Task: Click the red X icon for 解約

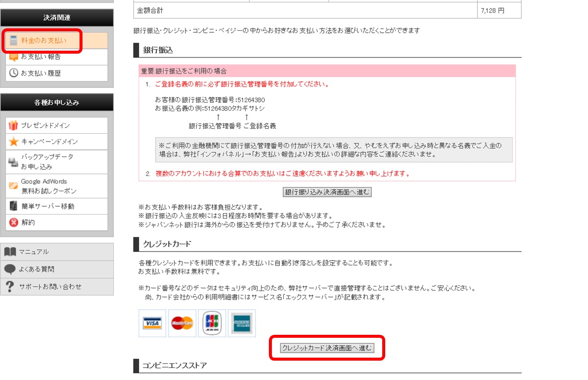Action: click(x=13, y=223)
